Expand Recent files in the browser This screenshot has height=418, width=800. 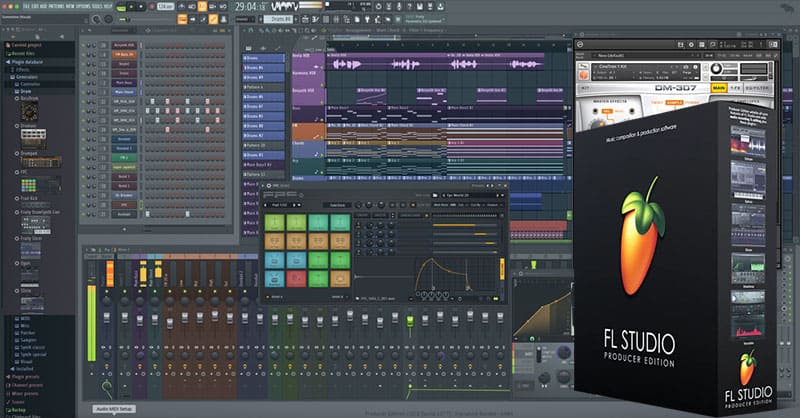[x=20, y=53]
